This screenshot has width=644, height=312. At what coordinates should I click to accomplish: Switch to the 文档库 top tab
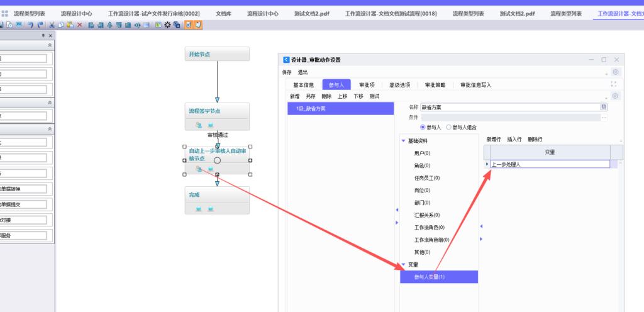pos(223,14)
